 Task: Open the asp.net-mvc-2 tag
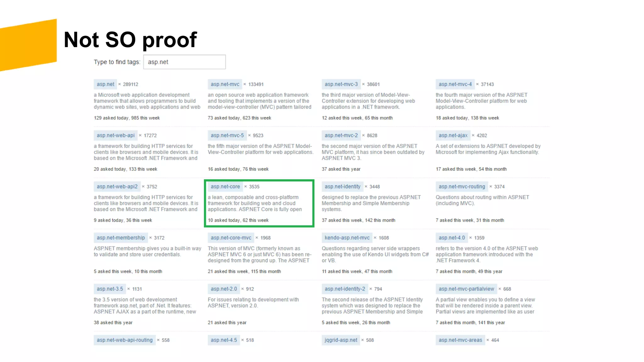tap(341, 135)
